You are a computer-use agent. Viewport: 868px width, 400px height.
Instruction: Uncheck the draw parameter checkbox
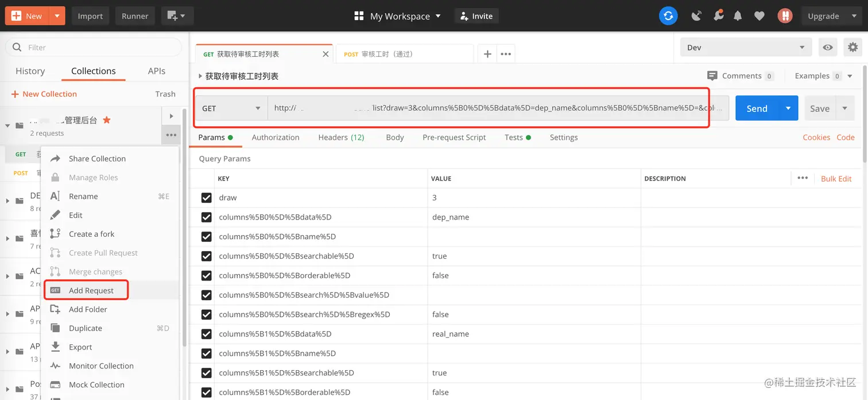(207, 198)
